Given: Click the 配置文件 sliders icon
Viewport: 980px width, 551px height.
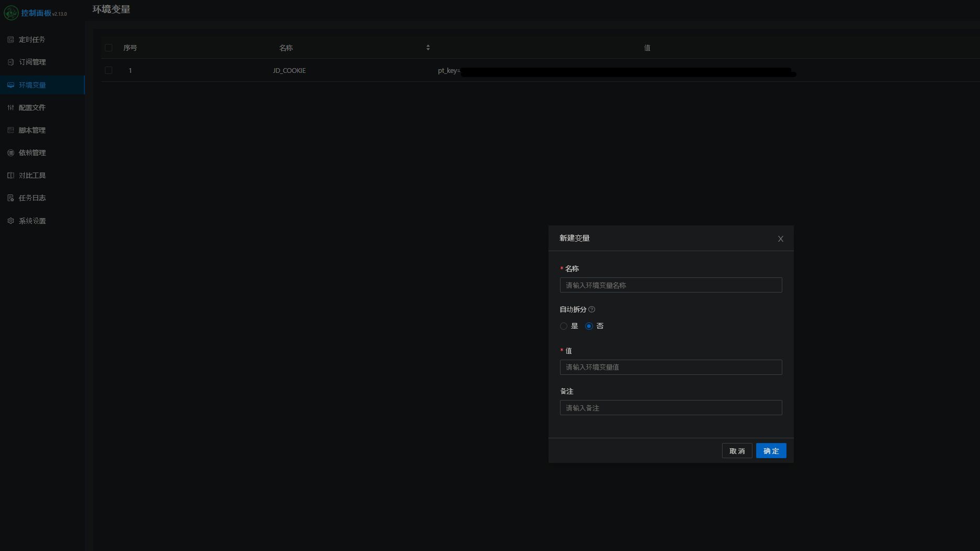Looking at the screenshot, I should coord(10,107).
